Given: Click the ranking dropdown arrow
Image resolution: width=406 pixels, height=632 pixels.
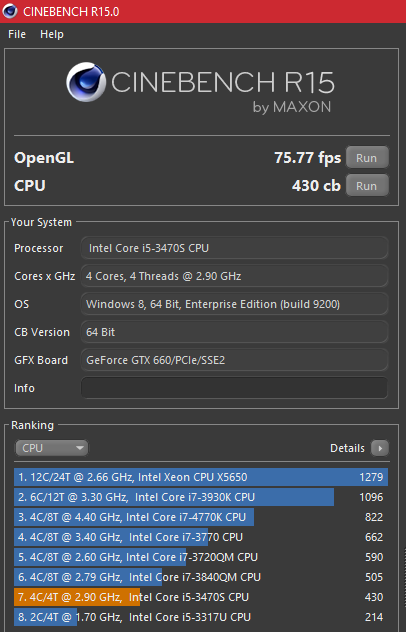Looking at the screenshot, I should 80,448.
